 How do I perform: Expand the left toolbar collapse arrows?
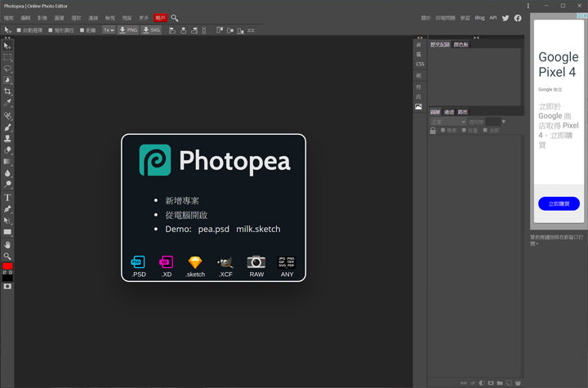[7, 38]
